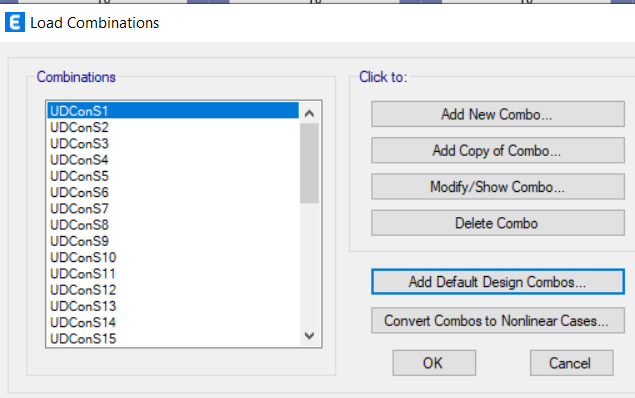This screenshot has height=398, width=635.
Task: Click the ETABS icon in title bar
Action: [15, 22]
